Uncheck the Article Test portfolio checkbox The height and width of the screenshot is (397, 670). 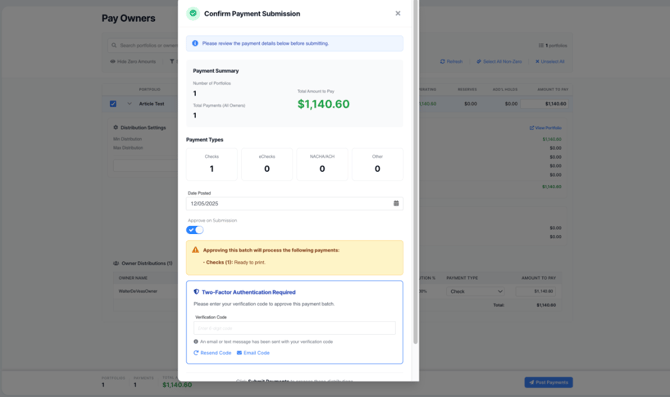click(113, 104)
